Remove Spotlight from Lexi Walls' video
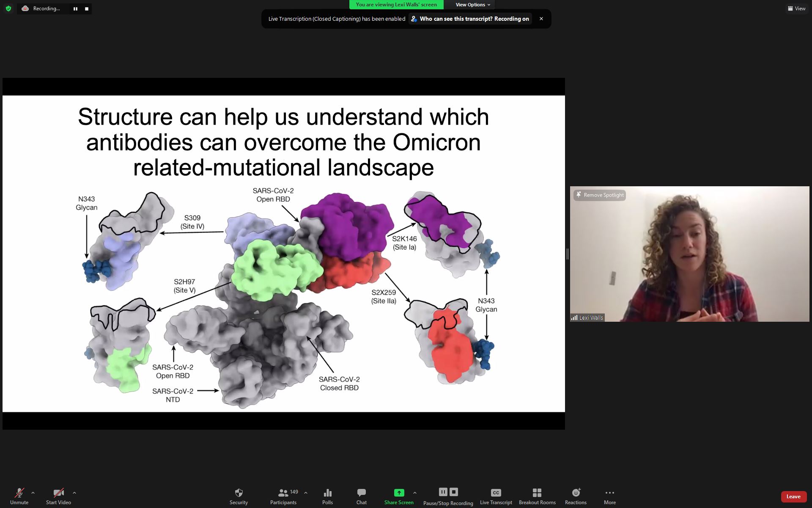The width and height of the screenshot is (812, 508). (600, 195)
